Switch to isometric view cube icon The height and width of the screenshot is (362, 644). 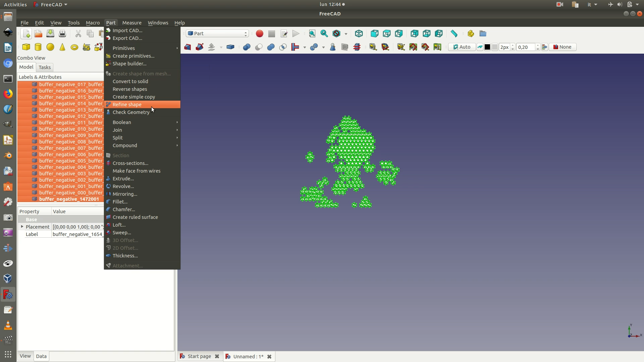[359, 34]
